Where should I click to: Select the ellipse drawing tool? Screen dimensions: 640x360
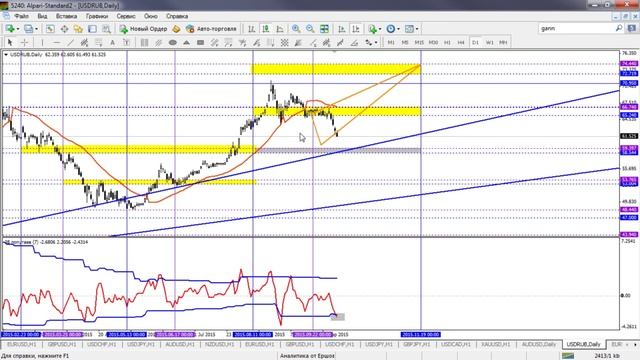(173, 42)
